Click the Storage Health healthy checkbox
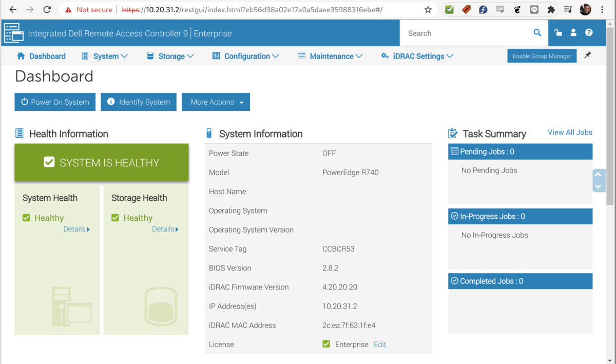The height and width of the screenshot is (364, 616). [x=115, y=218]
